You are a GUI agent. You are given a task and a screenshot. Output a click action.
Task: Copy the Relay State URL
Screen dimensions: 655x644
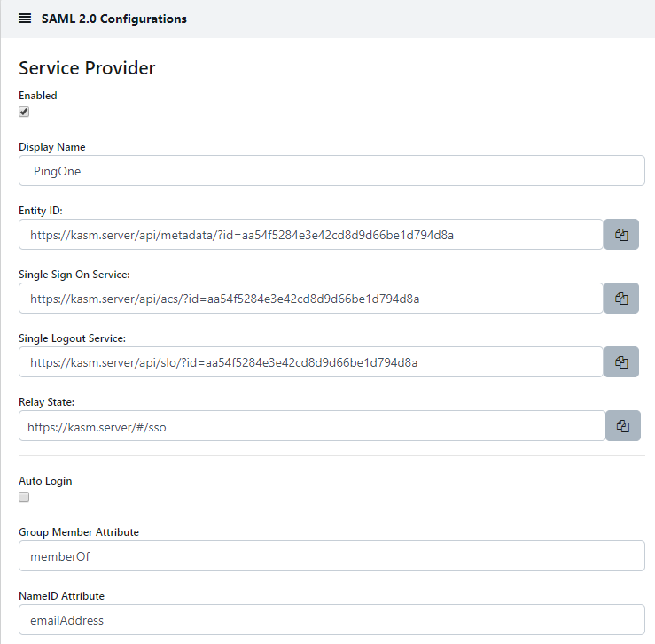pos(622,426)
